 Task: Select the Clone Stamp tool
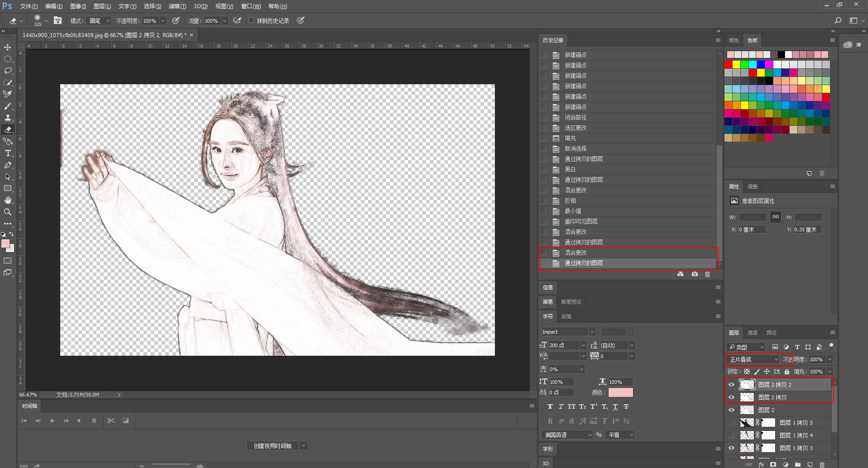click(8, 118)
